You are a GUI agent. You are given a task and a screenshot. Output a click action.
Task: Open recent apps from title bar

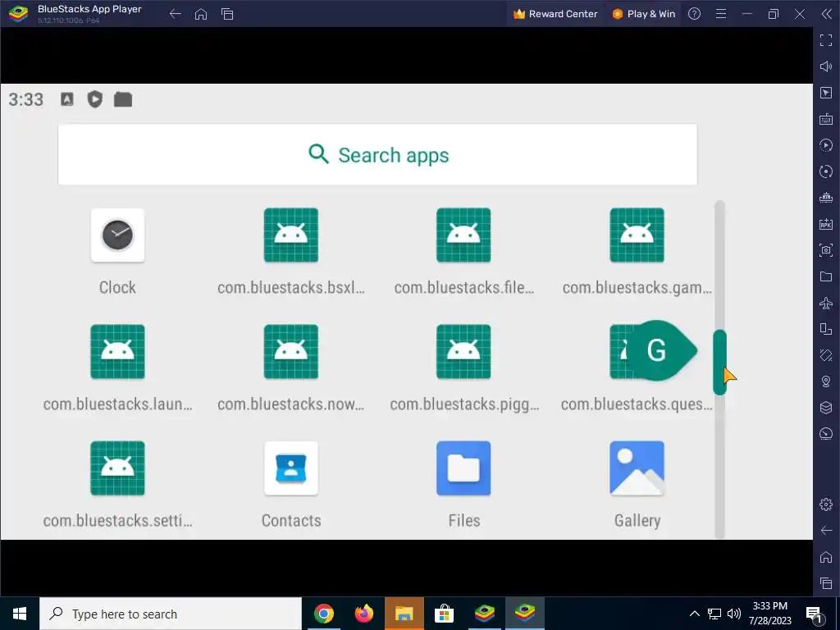[227, 14]
